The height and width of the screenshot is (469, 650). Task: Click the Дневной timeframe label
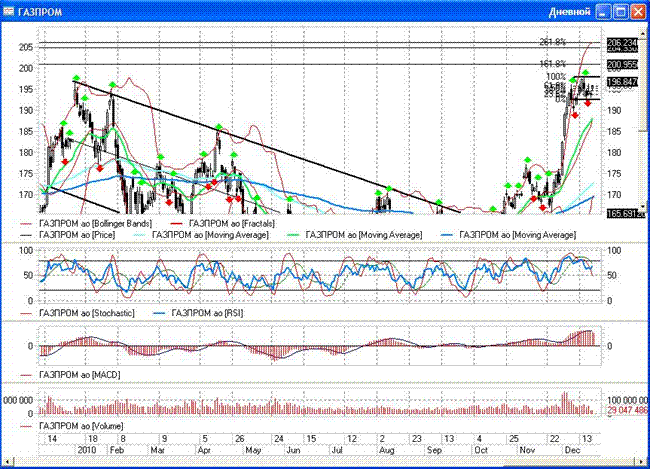(569, 12)
